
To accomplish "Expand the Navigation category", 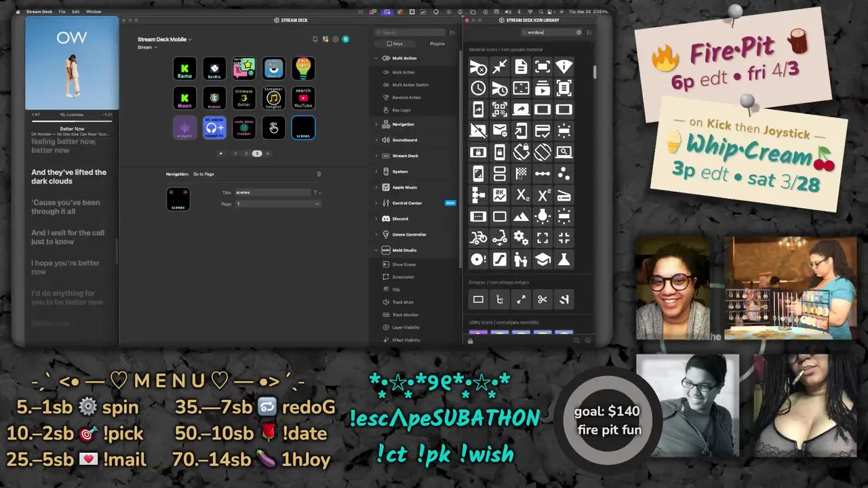I will point(376,125).
